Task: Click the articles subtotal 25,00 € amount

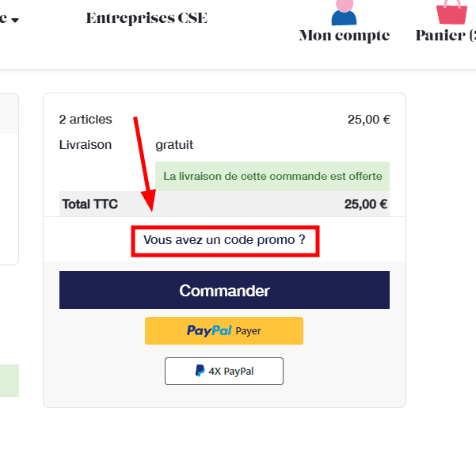Action: click(368, 120)
